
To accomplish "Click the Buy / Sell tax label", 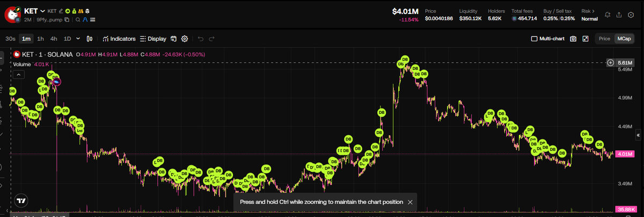I will [558, 11].
